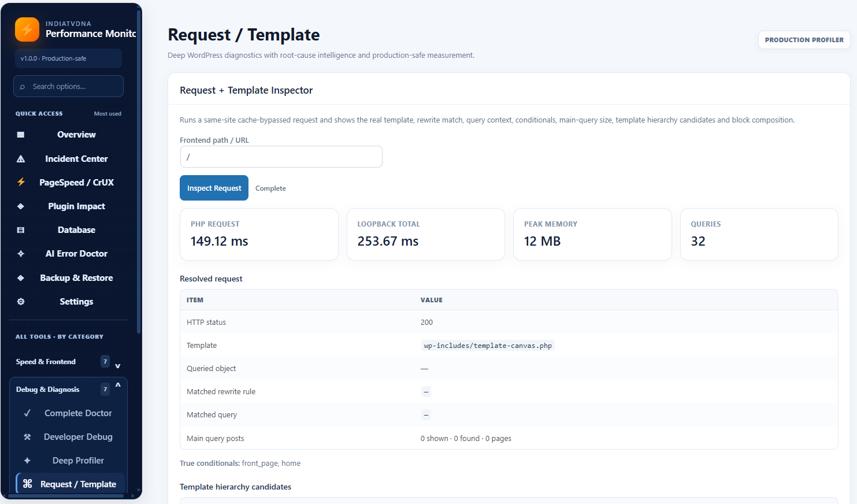The height and width of the screenshot is (504, 857).
Task: Expand the Speed & Frontend category
Action: (x=68, y=362)
